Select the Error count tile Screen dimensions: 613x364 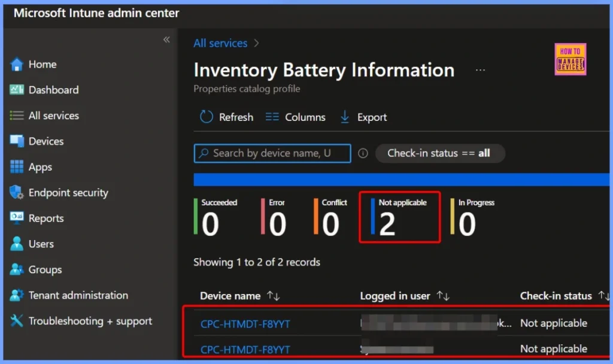[274, 217]
